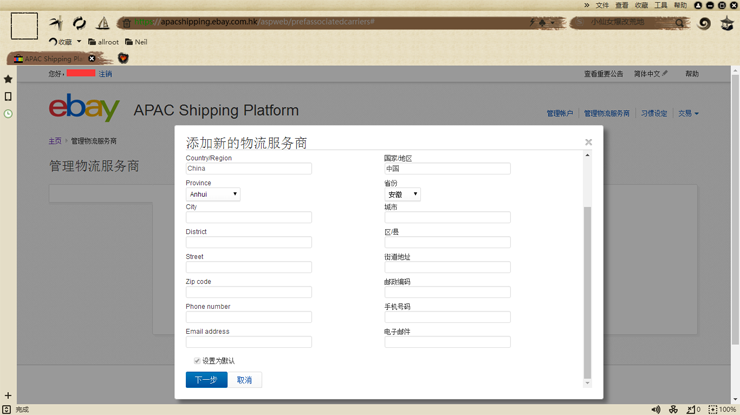Viewport: 740px width, 415px height.
Task: Close the add logistics provider dialog
Action: tap(588, 142)
